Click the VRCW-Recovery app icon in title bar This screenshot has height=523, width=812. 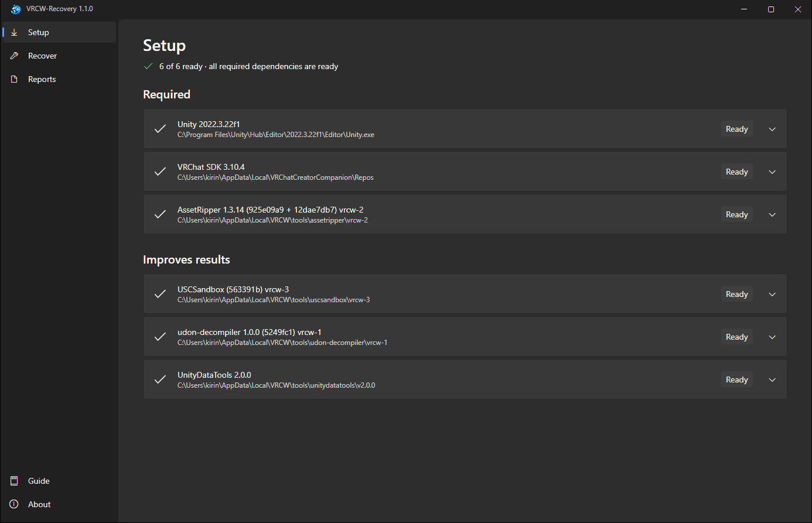coord(16,9)
